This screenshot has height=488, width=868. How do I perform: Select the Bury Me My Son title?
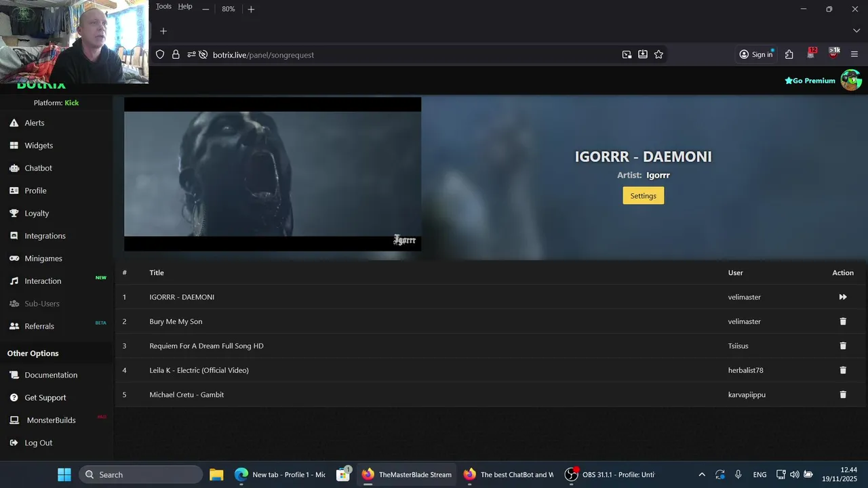(176, 321)
